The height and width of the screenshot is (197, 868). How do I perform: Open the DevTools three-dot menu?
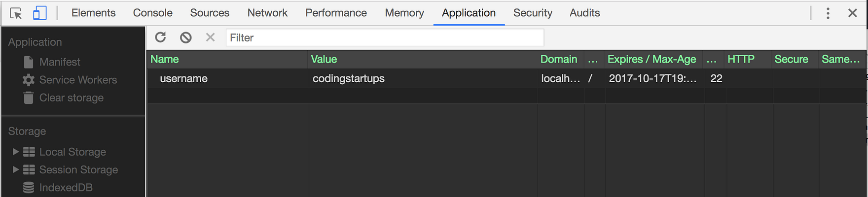click(x=828, y=13)
